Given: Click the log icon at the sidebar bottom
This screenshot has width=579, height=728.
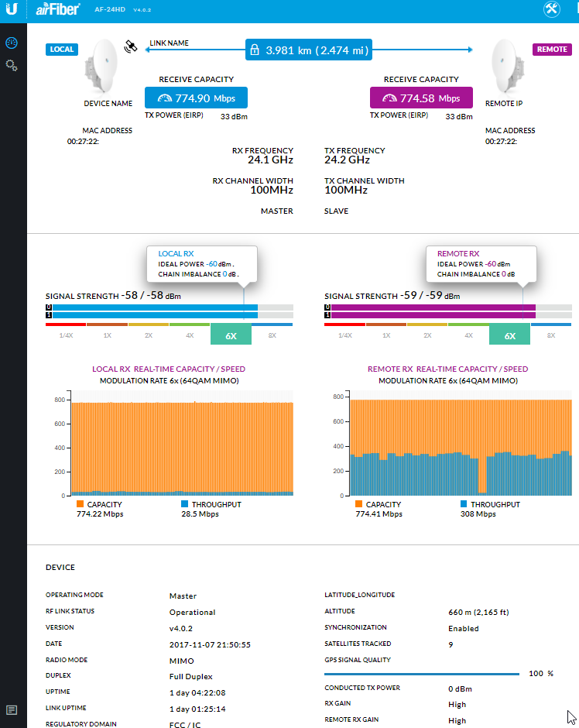Looking at the screenshot, I should (12, 709).
